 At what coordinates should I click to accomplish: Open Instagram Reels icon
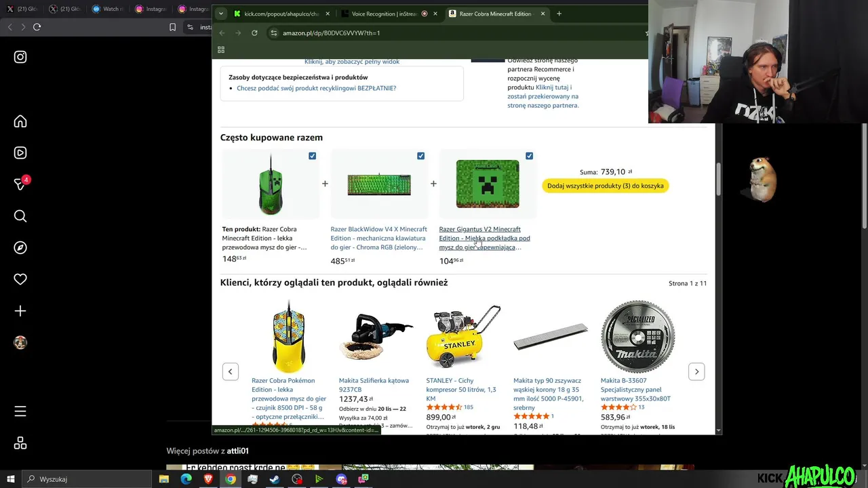coord(20,153)
